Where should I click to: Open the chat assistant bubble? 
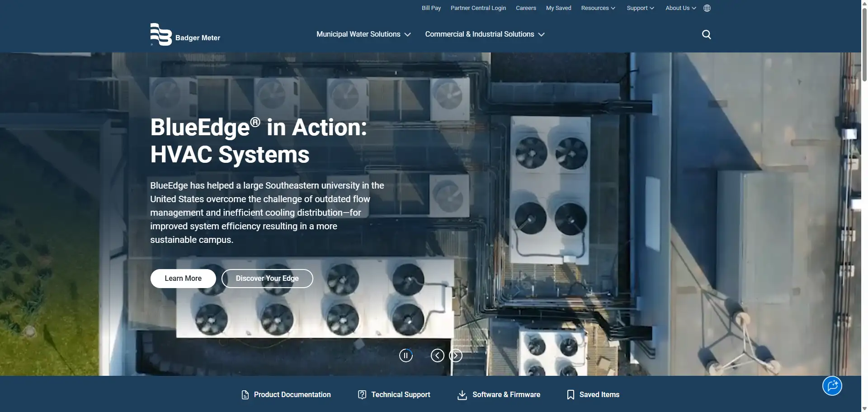pos(832,386)
